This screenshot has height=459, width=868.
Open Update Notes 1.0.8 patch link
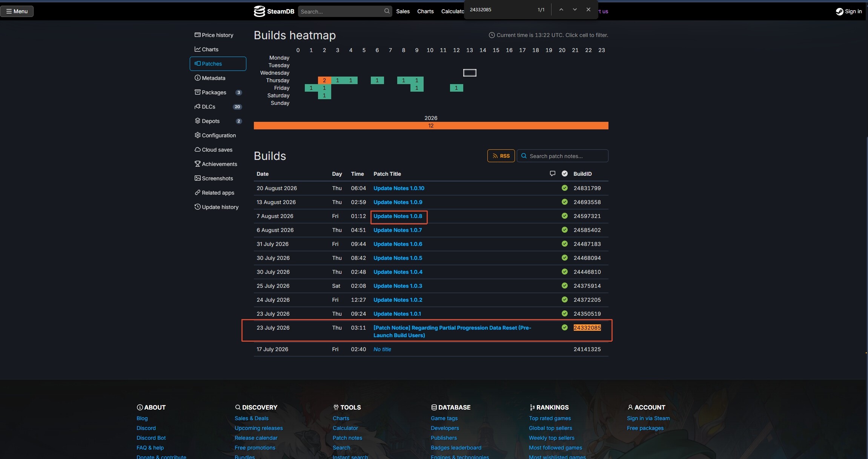[x=398, y=216]
